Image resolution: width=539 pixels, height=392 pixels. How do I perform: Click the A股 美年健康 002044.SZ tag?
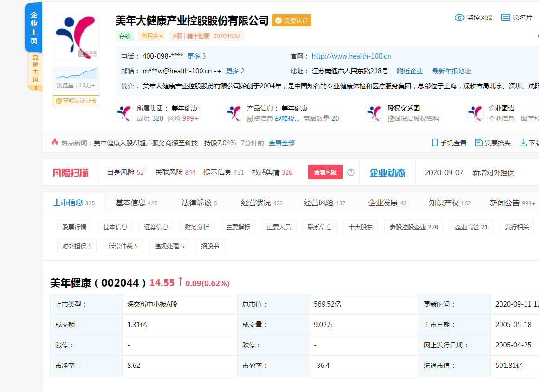point(207,36)
